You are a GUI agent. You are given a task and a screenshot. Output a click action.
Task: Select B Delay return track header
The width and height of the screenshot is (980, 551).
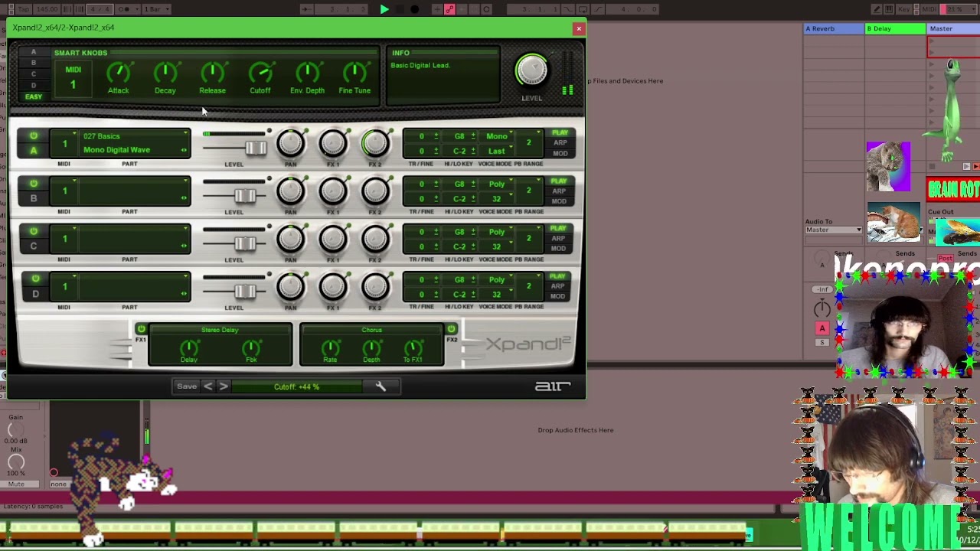click(895, 28)
